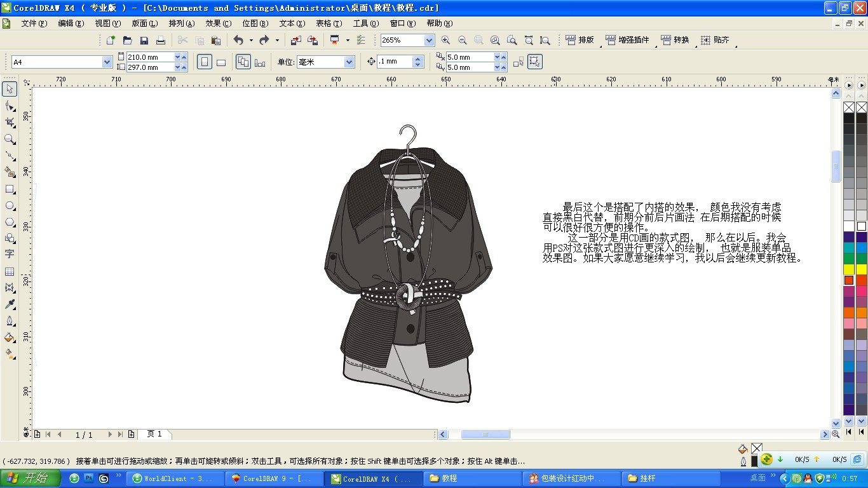Click the 转换 toolbar button
The width and height of the screenshot is (868, 488).
[x=675, y=40]
